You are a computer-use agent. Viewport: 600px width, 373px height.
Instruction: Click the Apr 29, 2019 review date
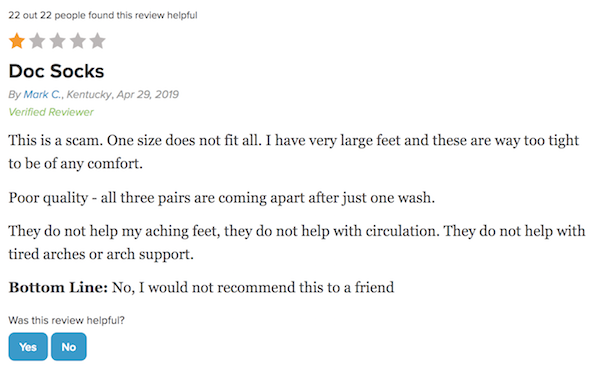148,94
